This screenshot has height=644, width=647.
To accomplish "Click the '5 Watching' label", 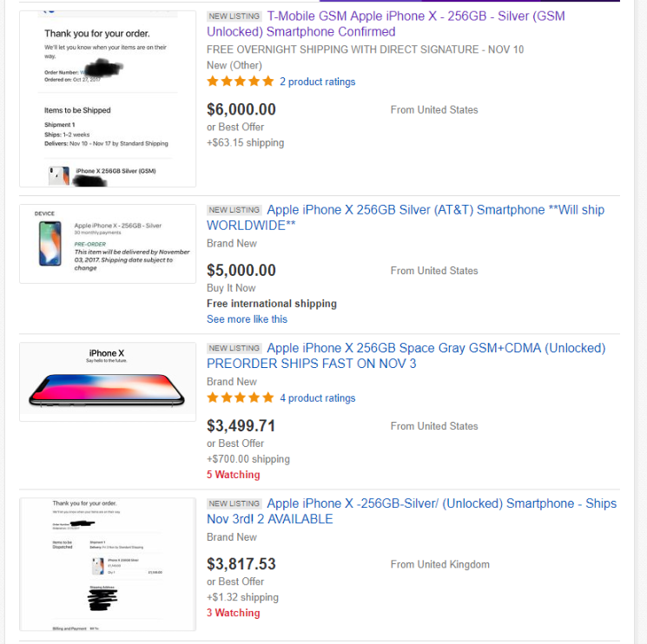I will coord(233,475).
